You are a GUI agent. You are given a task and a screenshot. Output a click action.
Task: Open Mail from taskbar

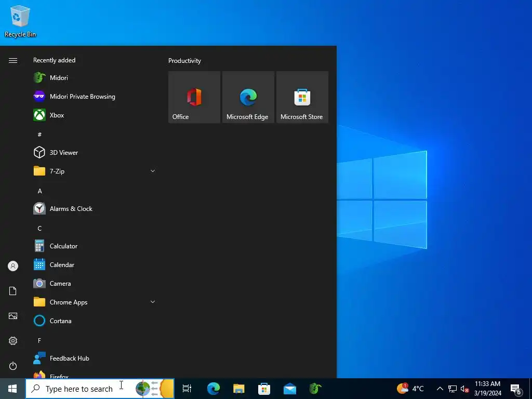[x=290, y=389]
